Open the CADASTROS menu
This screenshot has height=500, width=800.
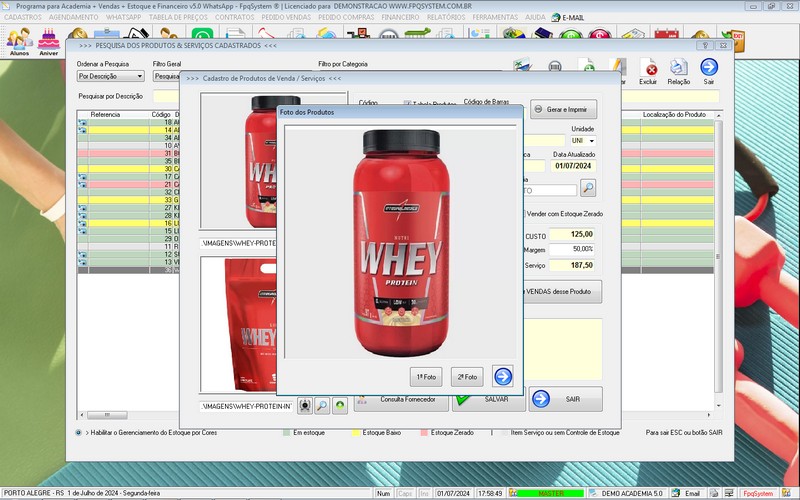coord(23,17)
